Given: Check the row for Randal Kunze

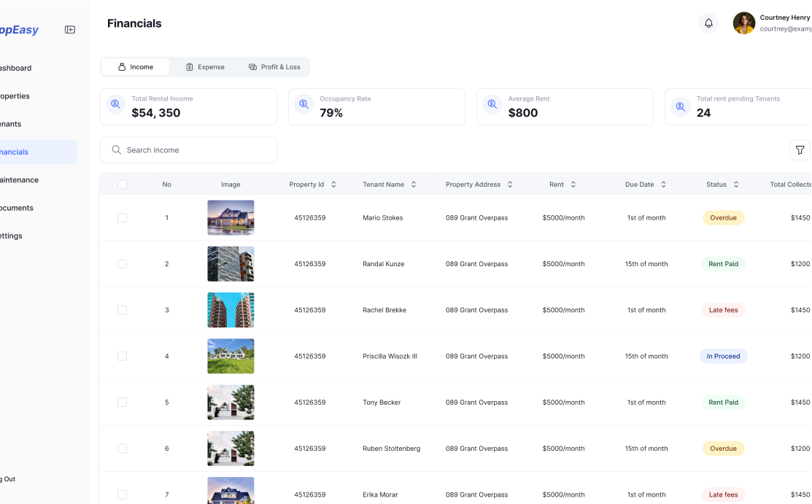Looking at the screenshot, I should pyautogui.click(x=123, y=263).
